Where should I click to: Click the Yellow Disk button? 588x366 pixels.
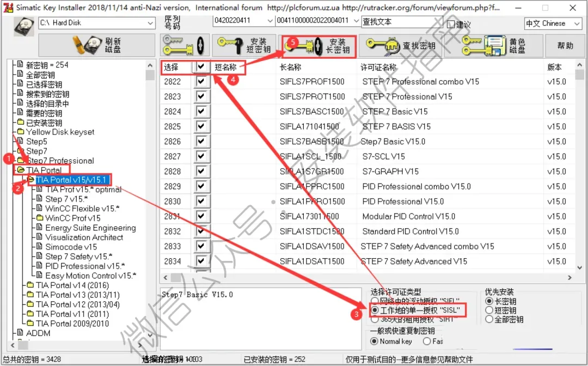[493, 45]
